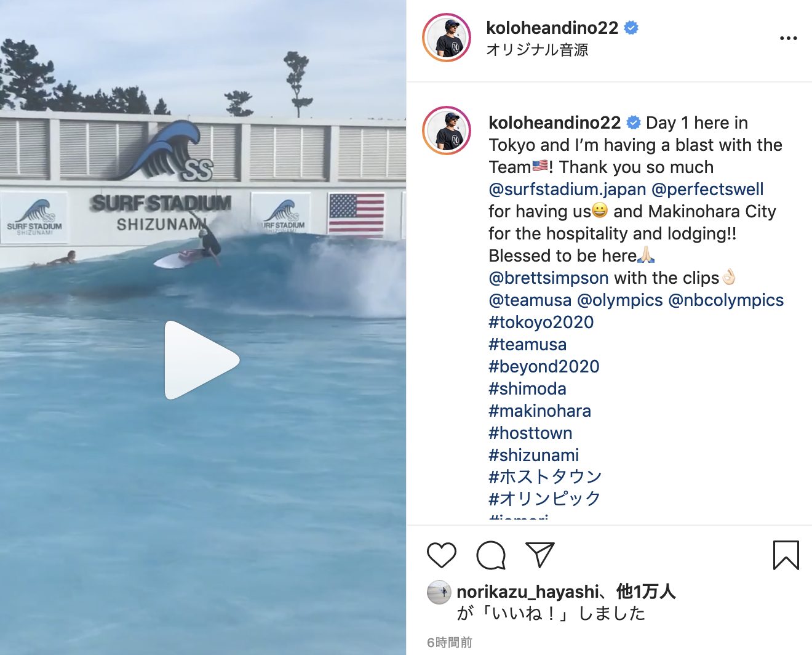Open オリジナル音源 audio link
The height and width of the screenshot is (655, 812).
[x=537, y=50]
